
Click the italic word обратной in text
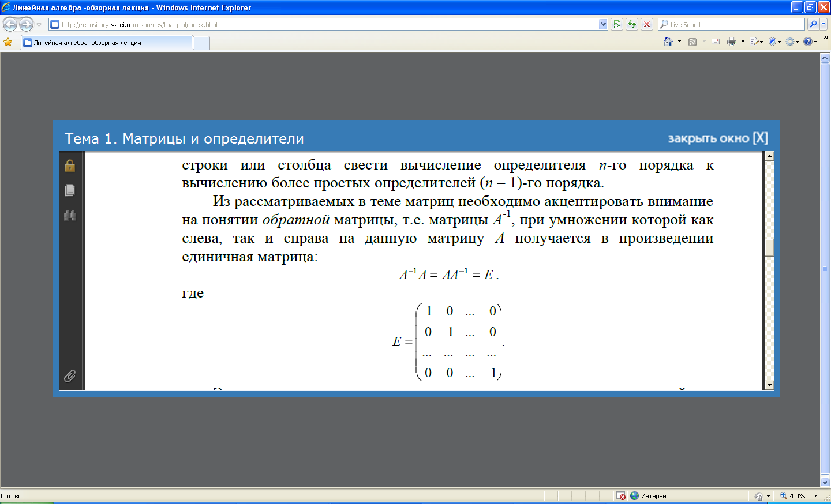coord(296,220)
